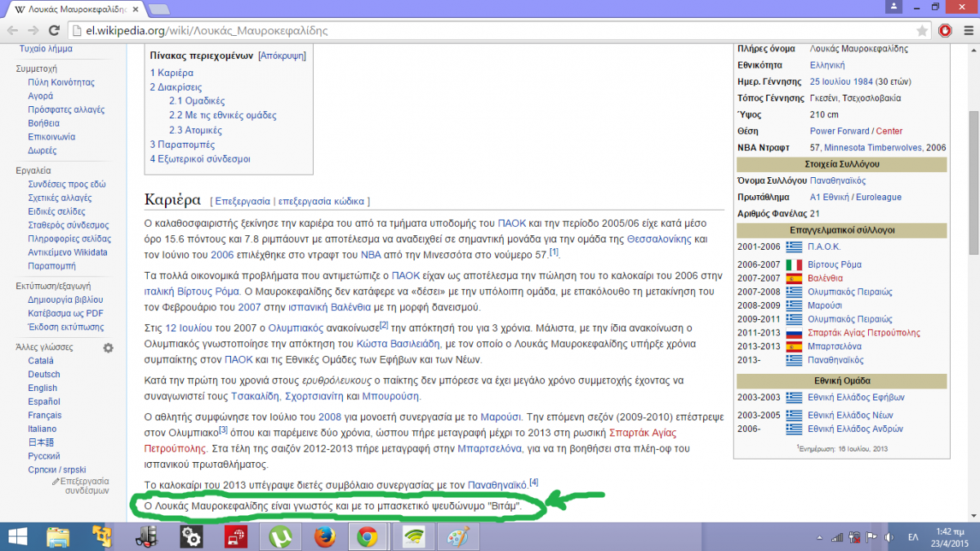The height and width of the screenshot is (551, 980).
Task: Open the gray device app left of the gear
Action: 148,536
